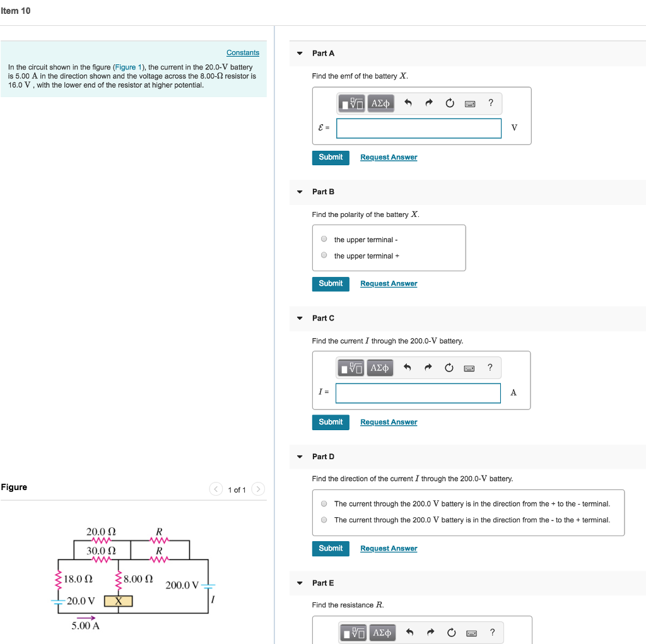Submit Part B answer

pyautogui.click(x=331, y=284)
